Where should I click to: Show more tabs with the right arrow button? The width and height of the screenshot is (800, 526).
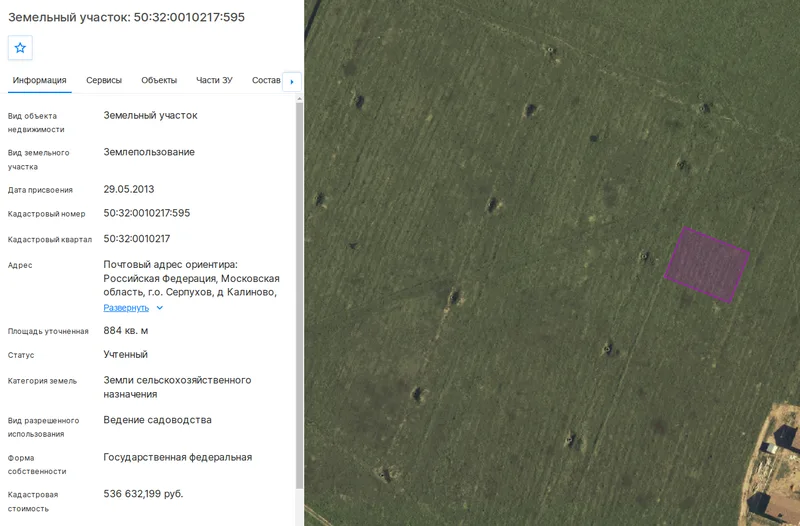[292, 82]
